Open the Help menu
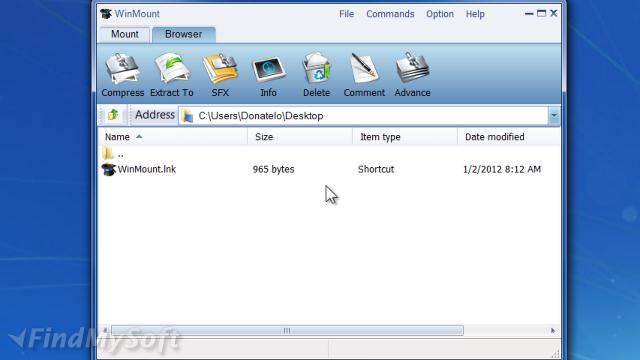Screen dimensions: 640x360 coord(475,14)
